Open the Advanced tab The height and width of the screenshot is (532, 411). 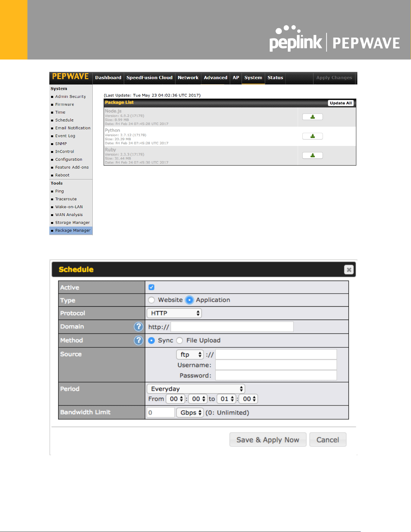point(216,78)
